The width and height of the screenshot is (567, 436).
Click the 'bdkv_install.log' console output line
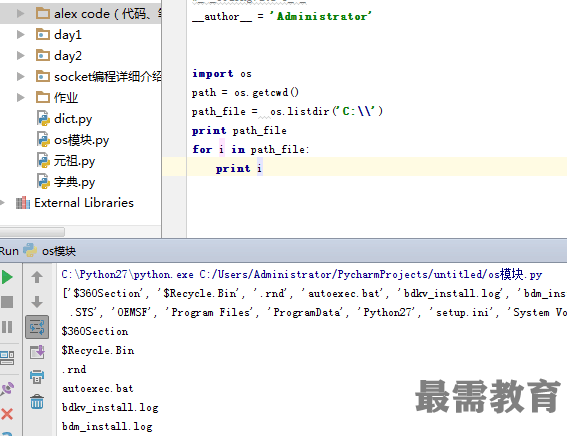tap(110, 407)
